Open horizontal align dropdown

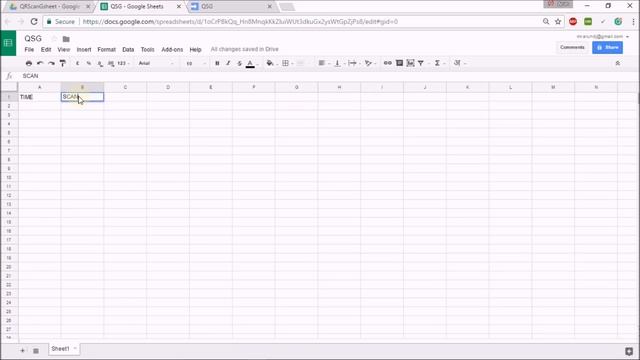[x=323, y=63]
